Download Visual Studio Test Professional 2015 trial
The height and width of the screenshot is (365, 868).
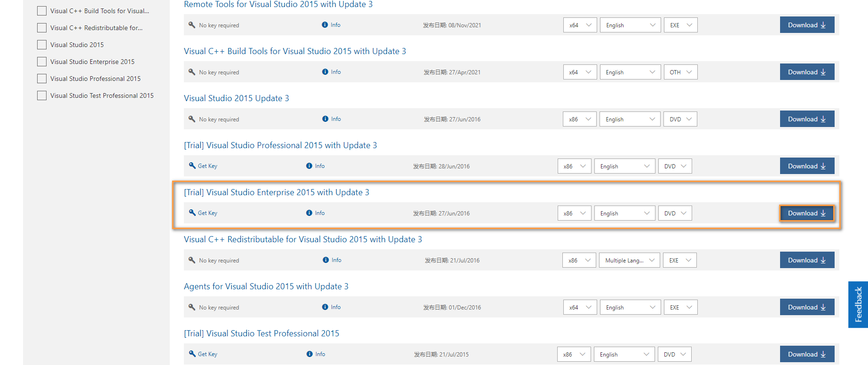pos(807,354)
